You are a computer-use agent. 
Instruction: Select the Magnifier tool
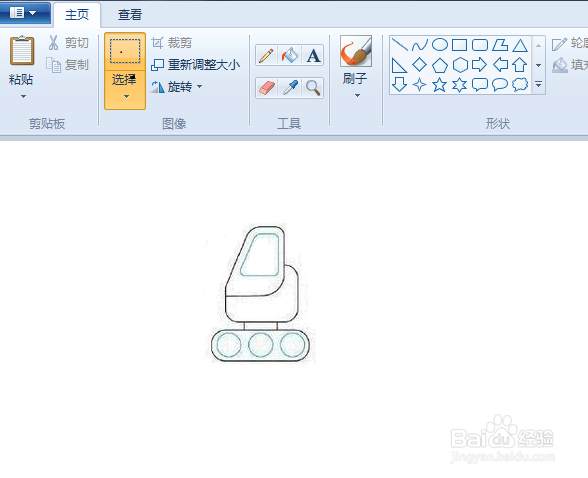tap(313, 88)
